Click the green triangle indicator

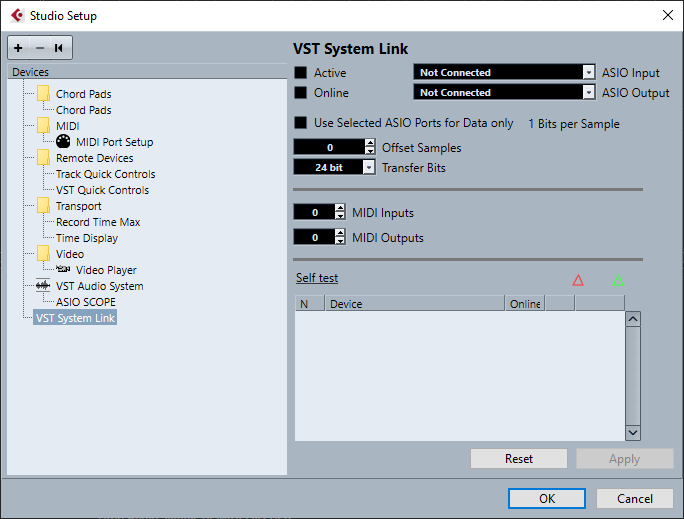click(618, 280)
